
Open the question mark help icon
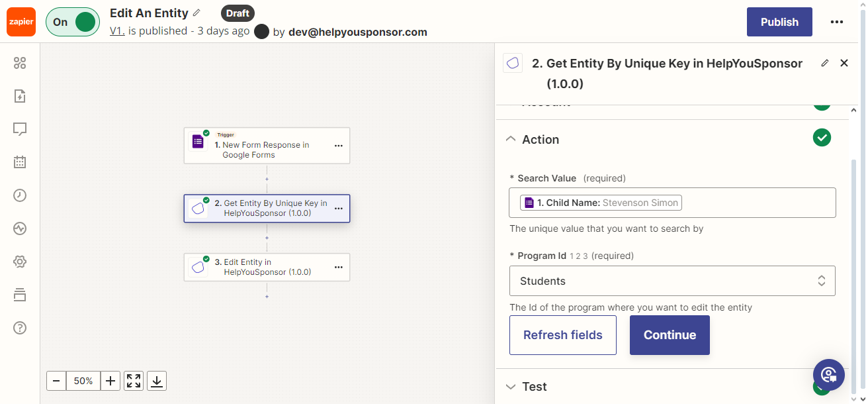click(20, 328)
